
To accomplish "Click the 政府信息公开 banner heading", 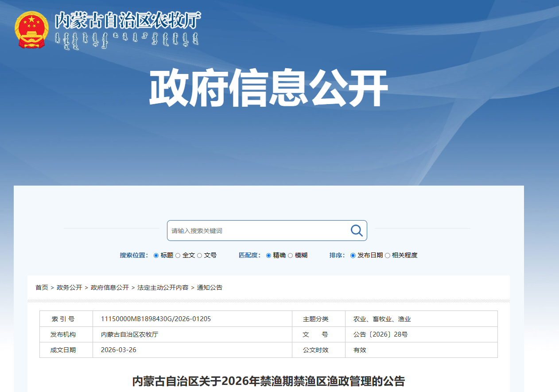I will point(268,88).
